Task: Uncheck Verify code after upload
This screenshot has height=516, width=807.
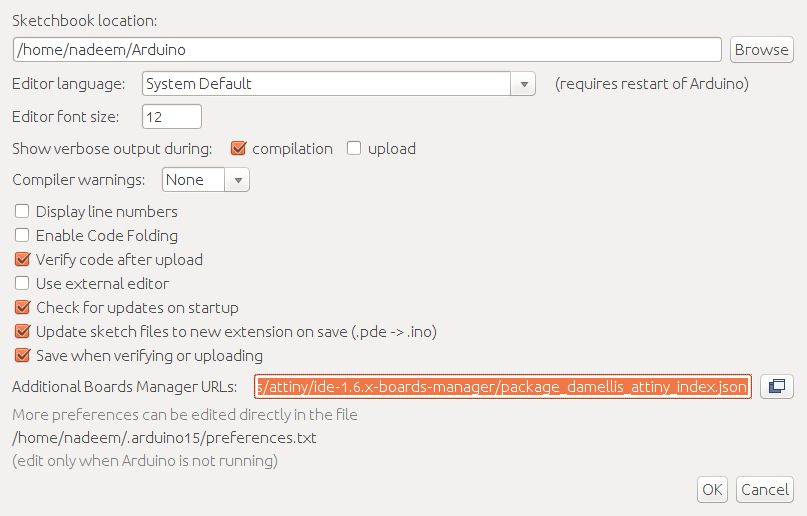Action: pos(22,259)
